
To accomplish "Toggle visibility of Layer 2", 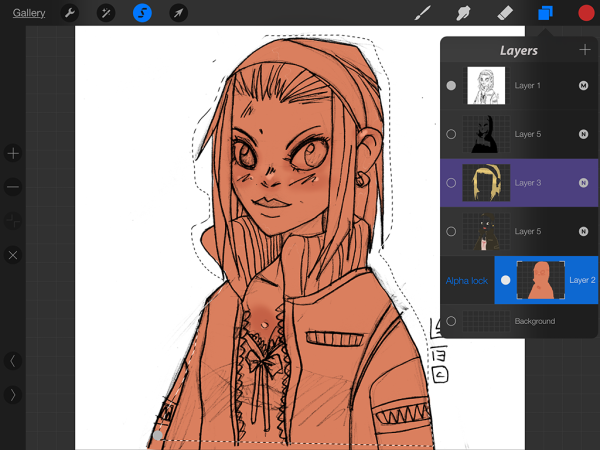I will pyautogui.click(x=505, y=281).
